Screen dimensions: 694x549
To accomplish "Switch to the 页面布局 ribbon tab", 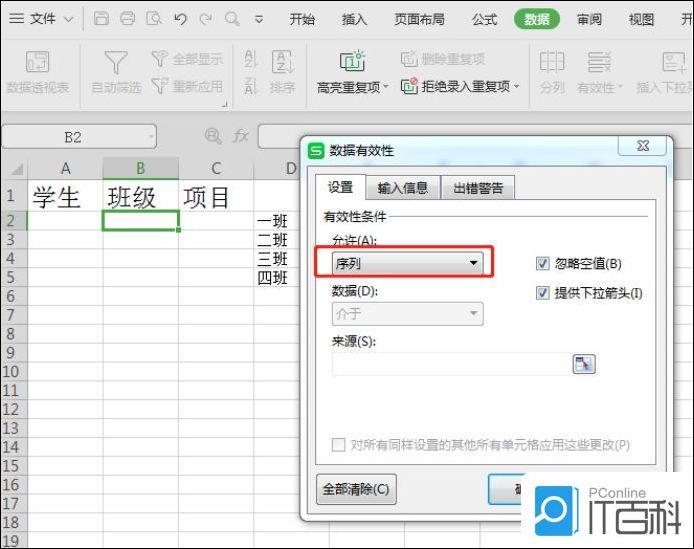I will pos(419,19).
